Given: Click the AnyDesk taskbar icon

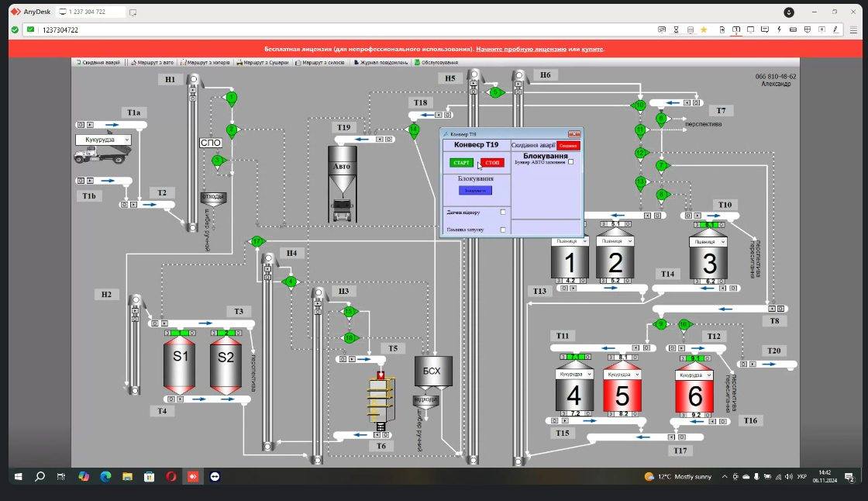Looking at the screenshot, I should (x=193, y=477).
